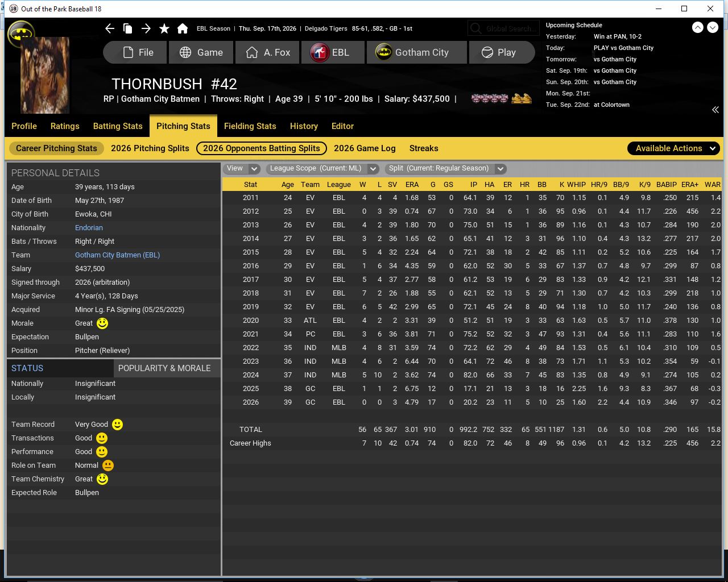The width and height of the screenshot is (728, 582).
Task: Click the Team Record smiley face icon
Action: tap(117, 425)
